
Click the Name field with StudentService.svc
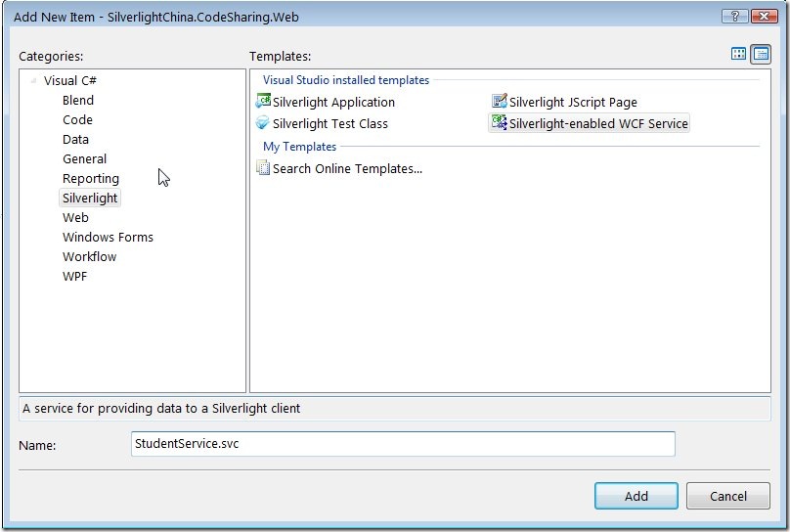[x=403, y=444]
